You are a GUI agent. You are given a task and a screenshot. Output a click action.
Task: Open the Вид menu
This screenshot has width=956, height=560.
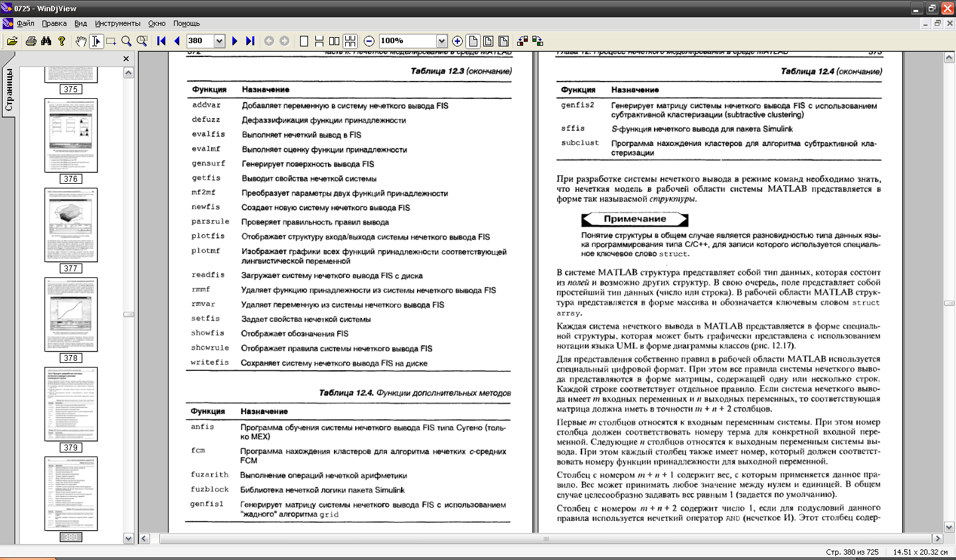80,23
